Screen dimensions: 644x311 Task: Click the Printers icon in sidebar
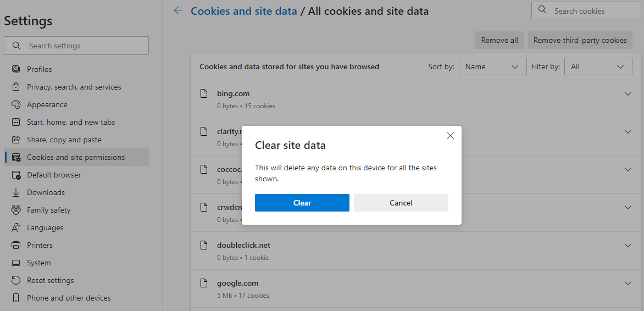tap(16, 245)
